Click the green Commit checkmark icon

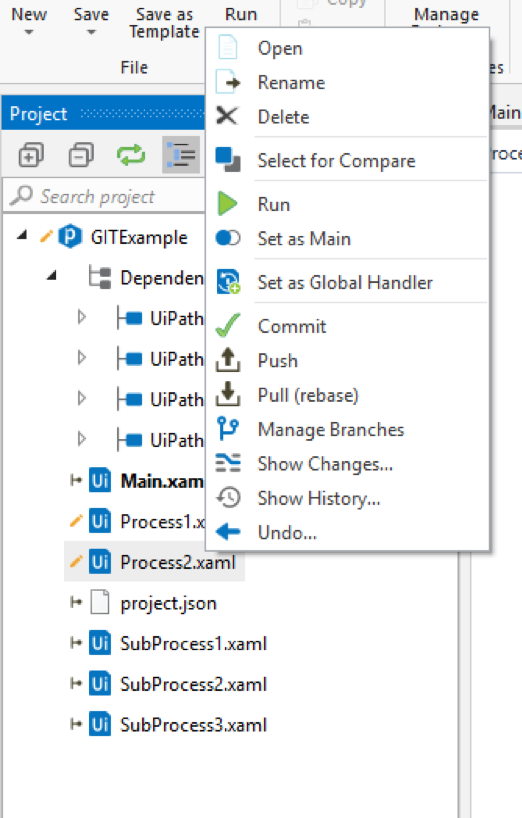228,326
